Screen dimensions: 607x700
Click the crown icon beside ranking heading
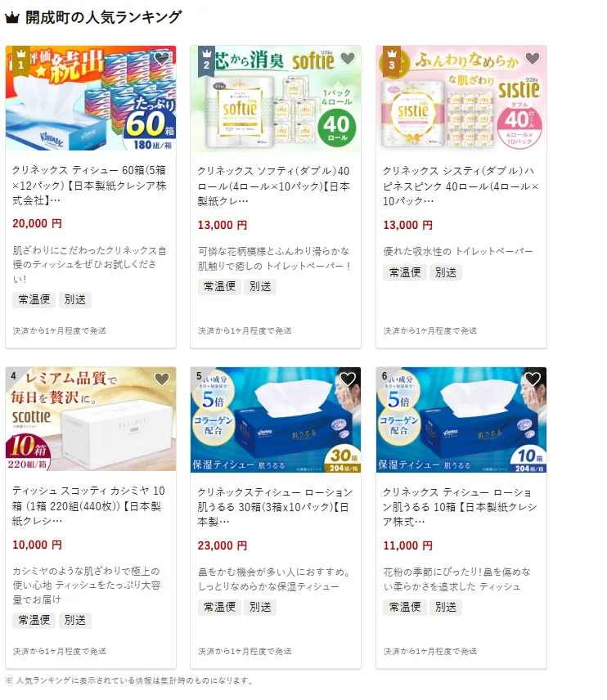12,18
